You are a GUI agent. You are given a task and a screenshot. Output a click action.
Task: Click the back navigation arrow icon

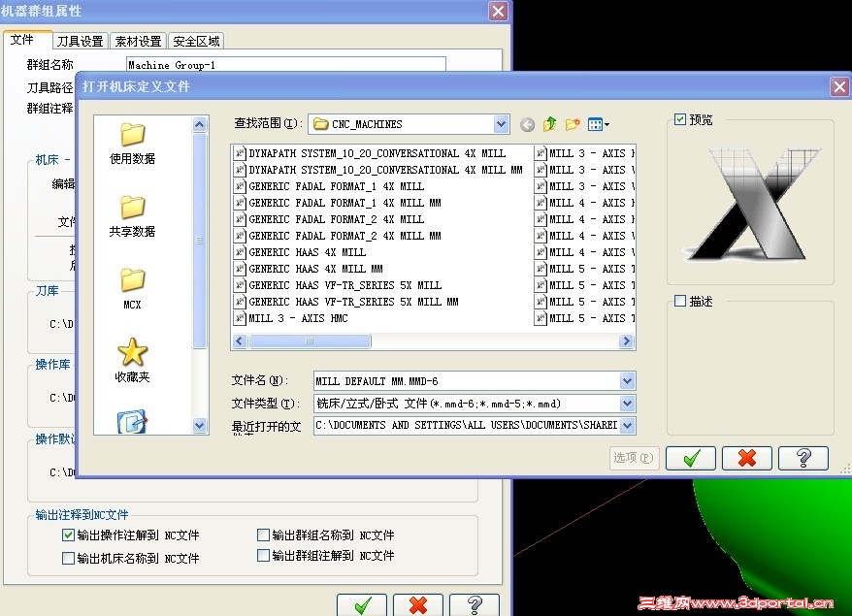527,125
